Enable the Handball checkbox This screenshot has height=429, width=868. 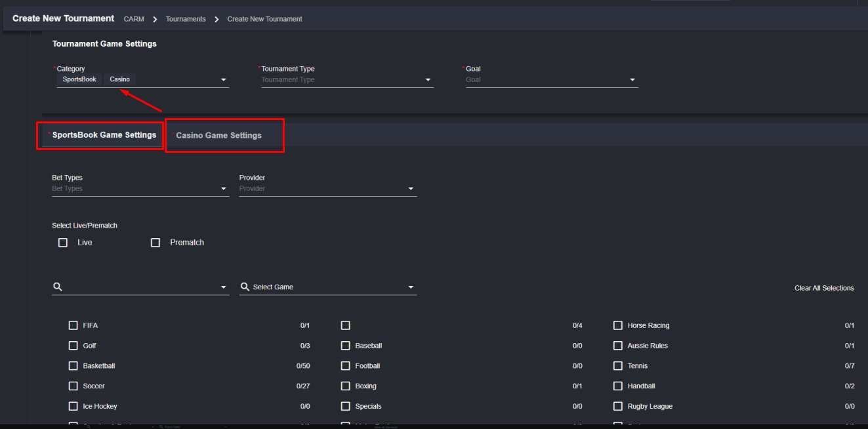(618, 386)
